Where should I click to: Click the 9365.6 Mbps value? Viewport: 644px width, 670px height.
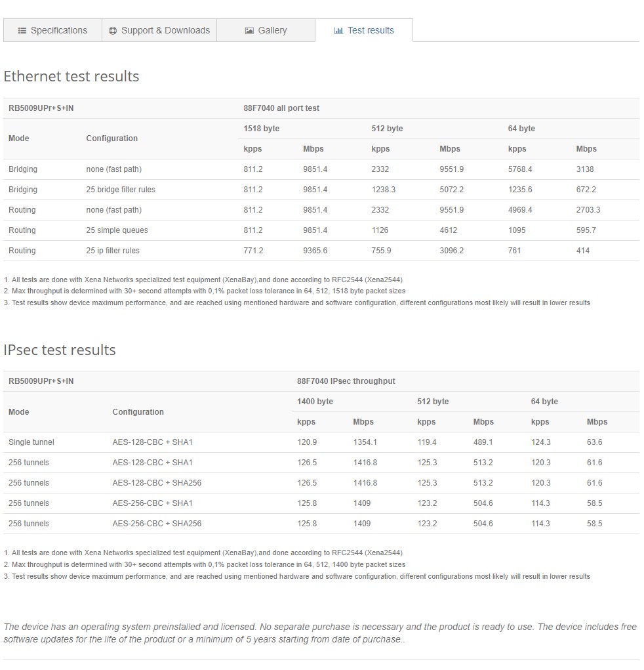pyautogui.click(x=315, y=251)
